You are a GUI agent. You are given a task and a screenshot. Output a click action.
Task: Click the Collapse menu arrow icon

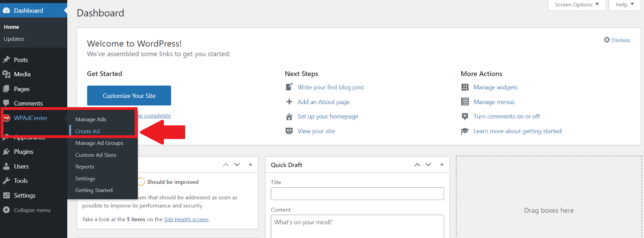coord(6,210)
